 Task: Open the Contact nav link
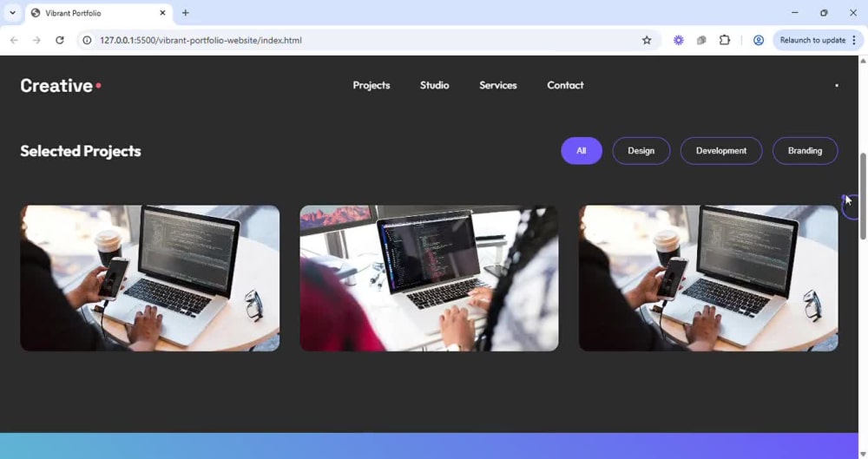coord(565,85)
